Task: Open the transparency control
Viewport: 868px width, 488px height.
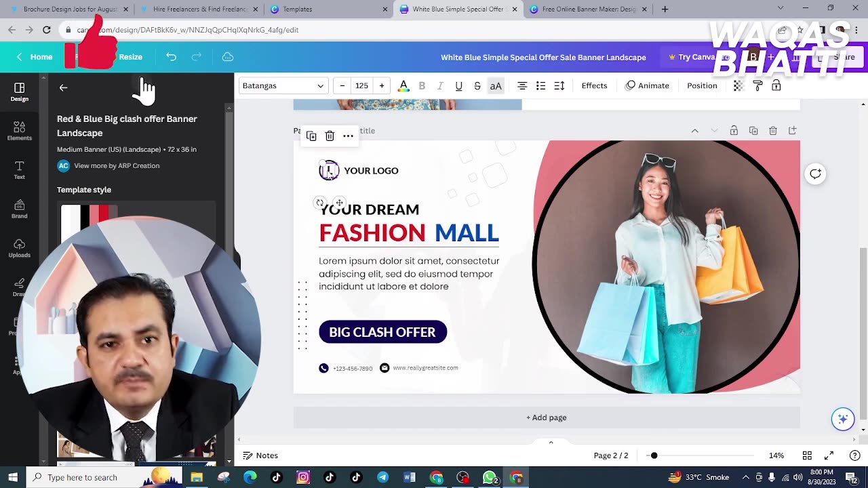Action: tap(738, 85)
